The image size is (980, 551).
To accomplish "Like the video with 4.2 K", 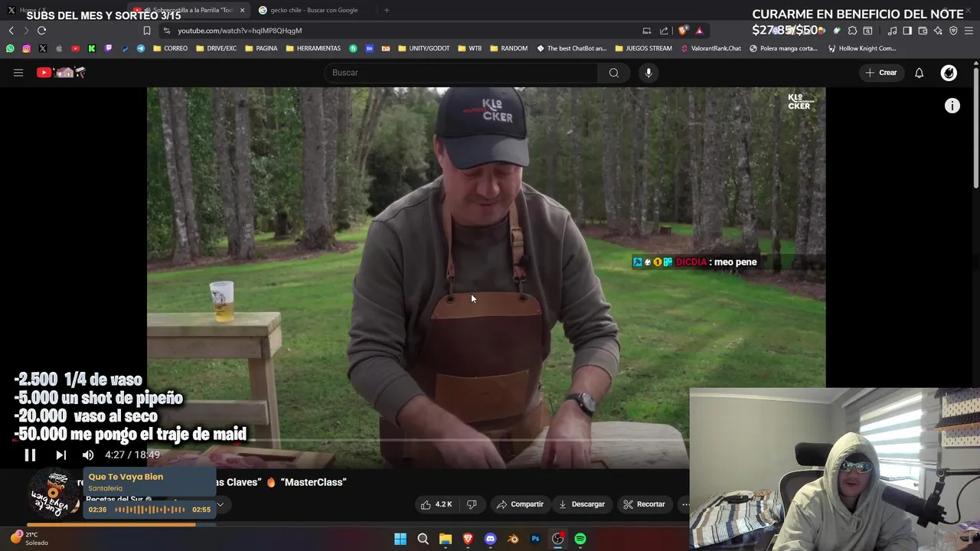I will pos(436,504).
